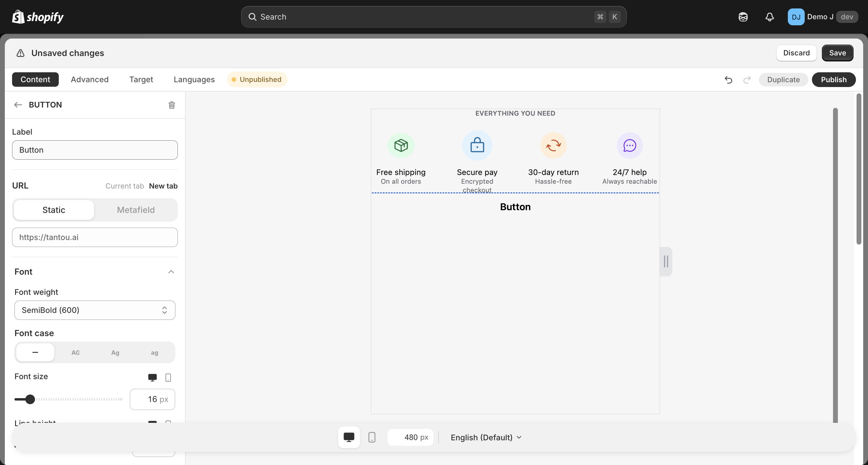The image size is (868, 465).
Task: Switch to the Target tab
Action: click(x=141, y=80)
